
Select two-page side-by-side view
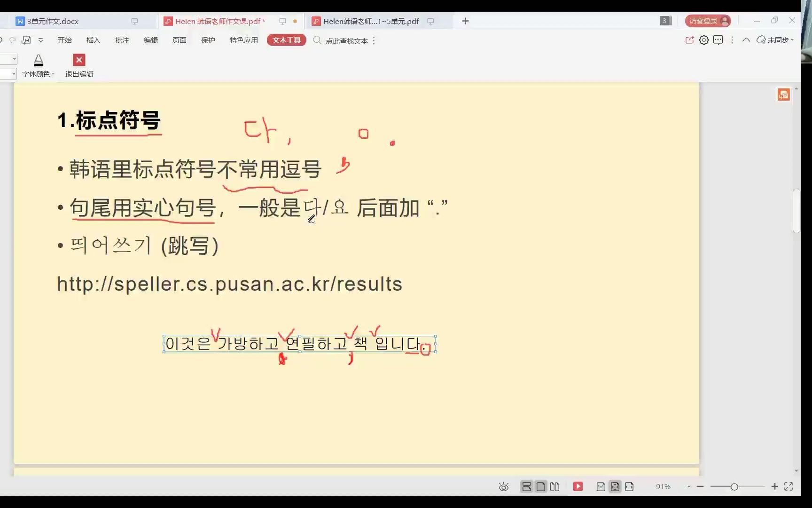[x=555, y=487]
